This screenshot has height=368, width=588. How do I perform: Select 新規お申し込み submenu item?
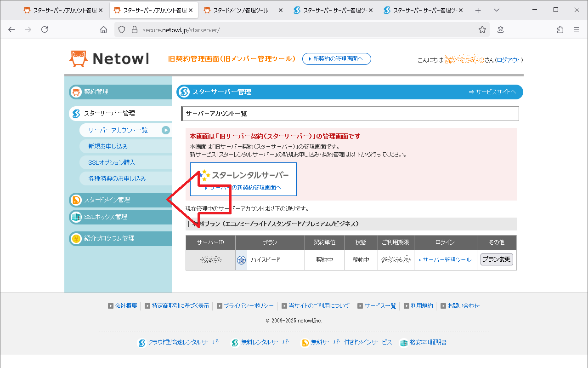click(x=108, y=146)
